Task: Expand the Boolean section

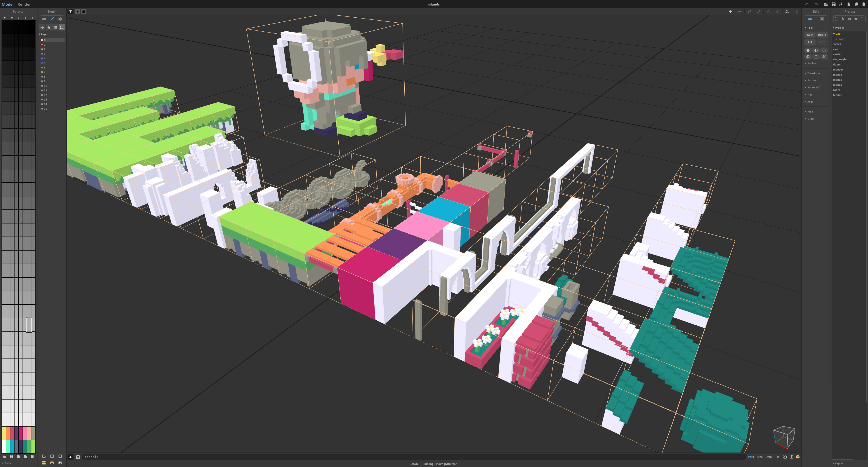Action: 811,63
